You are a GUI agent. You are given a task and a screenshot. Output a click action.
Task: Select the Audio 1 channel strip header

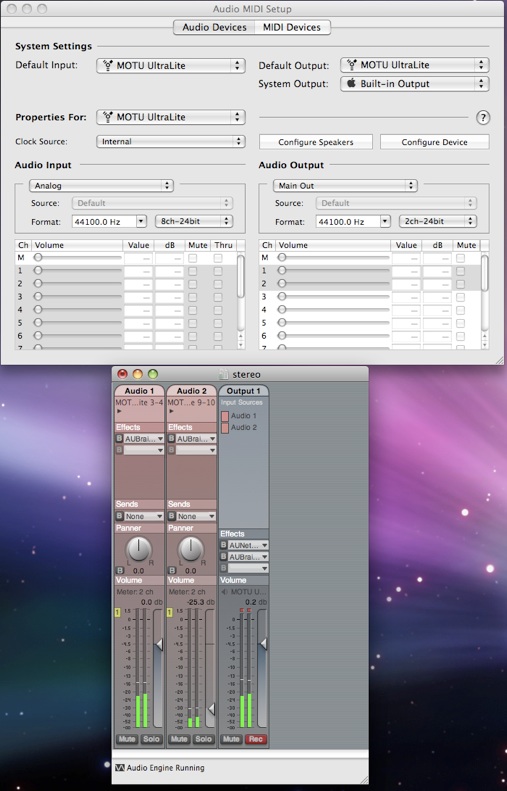pos(139,391)
